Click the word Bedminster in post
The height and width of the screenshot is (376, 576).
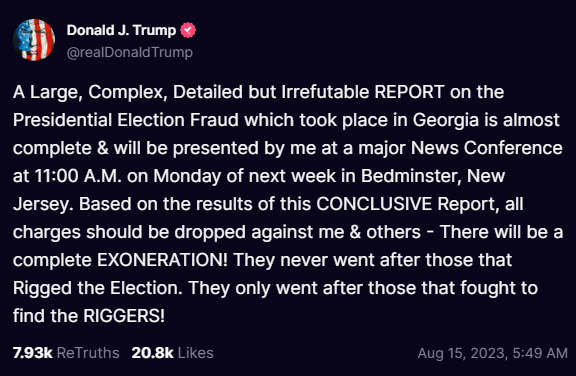(x=411, y=176)
